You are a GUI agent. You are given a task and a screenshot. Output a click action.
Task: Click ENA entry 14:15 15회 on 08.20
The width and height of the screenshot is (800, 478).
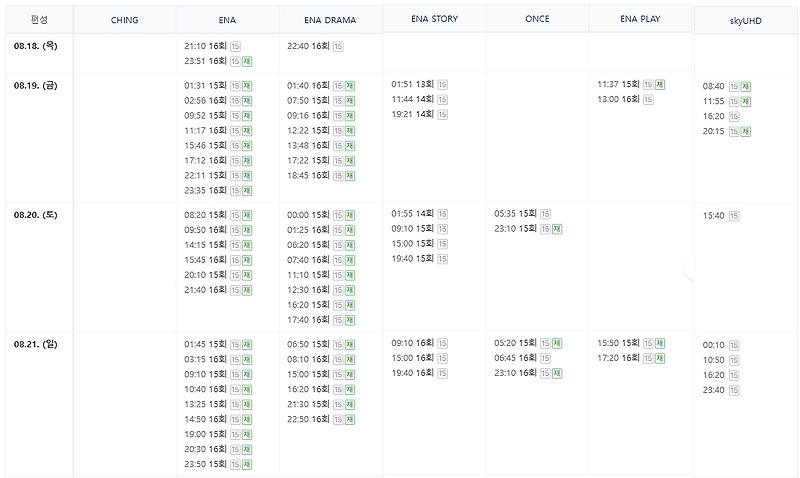point(205,245)
